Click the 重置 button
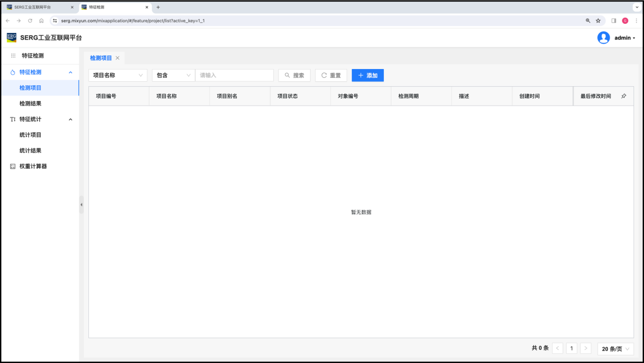The image size is (644, 363). tap(331, 75)
